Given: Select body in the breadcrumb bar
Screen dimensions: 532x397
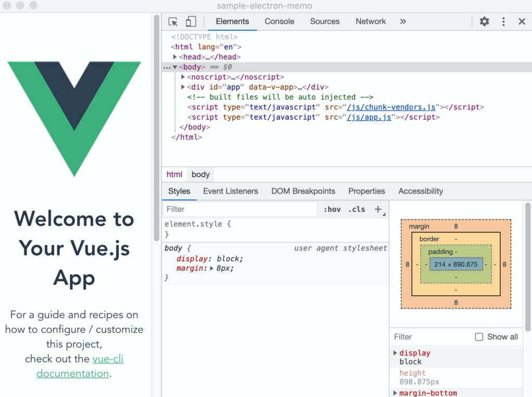Looking at the screenshot, I should point(201,174).
